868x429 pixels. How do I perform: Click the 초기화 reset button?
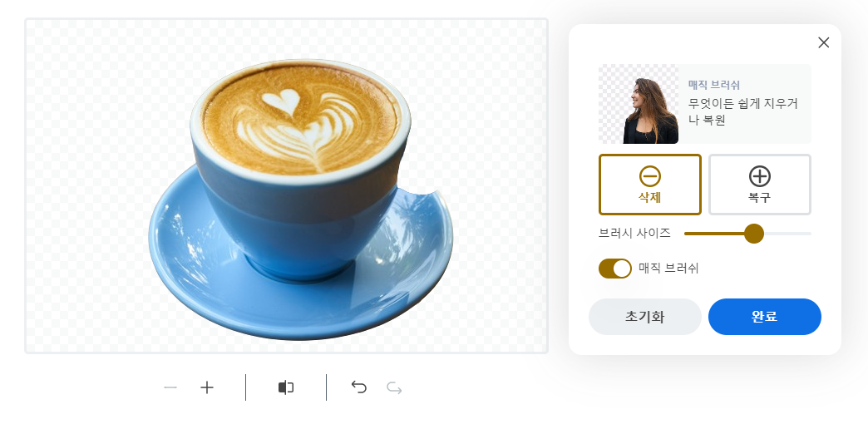[x=645, y=317]
